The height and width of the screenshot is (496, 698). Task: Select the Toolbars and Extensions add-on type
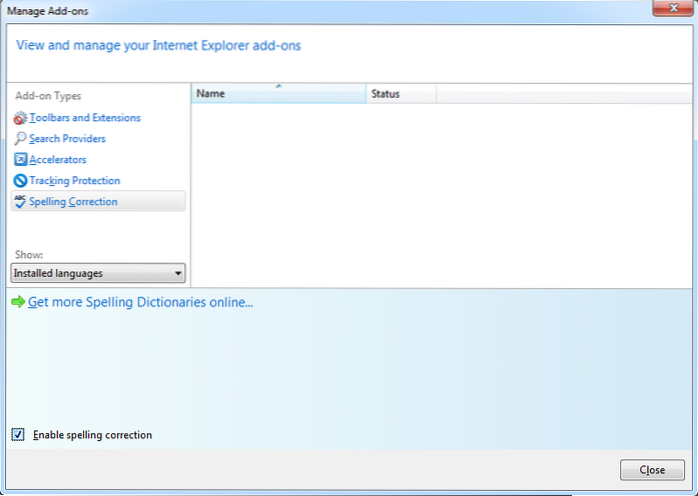85,118
